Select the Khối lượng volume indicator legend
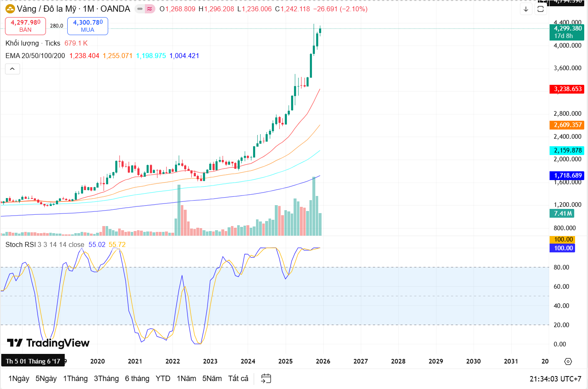Viewport: 588px width, 389px height. (x=22, y=43)
